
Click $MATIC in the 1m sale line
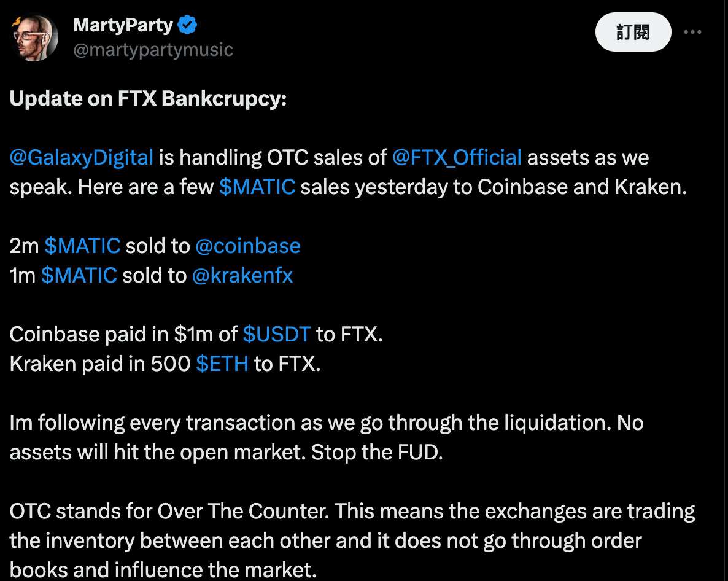[79, 275]
